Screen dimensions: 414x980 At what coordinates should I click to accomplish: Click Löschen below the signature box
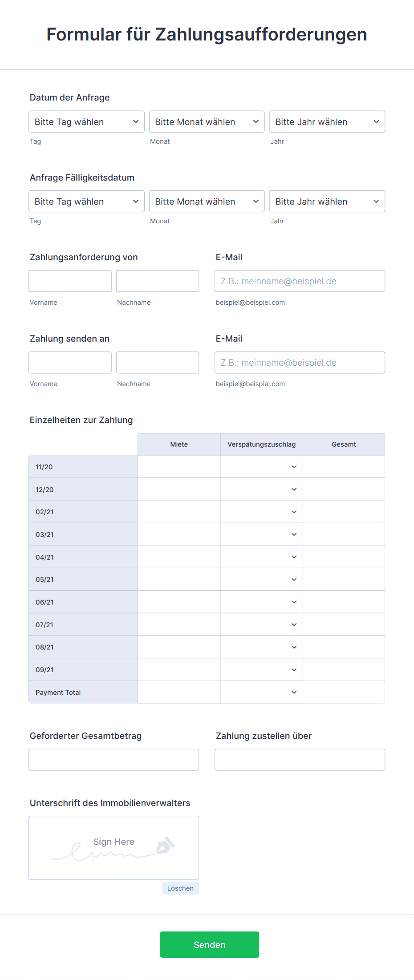pyautogui.click(x=180, y=888)
